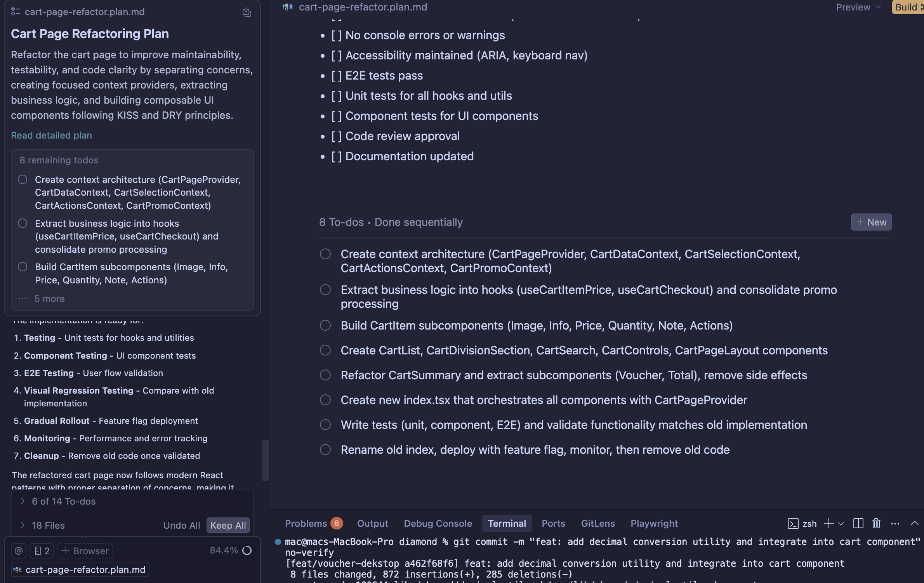Open the terminal panel more actions ellipsis

coord(895,523)
